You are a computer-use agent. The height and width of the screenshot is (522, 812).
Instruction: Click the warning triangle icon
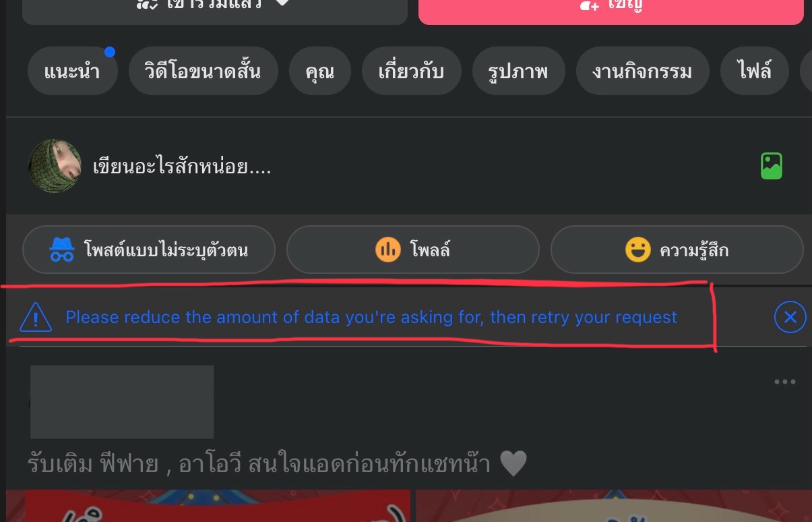(36, 317)
